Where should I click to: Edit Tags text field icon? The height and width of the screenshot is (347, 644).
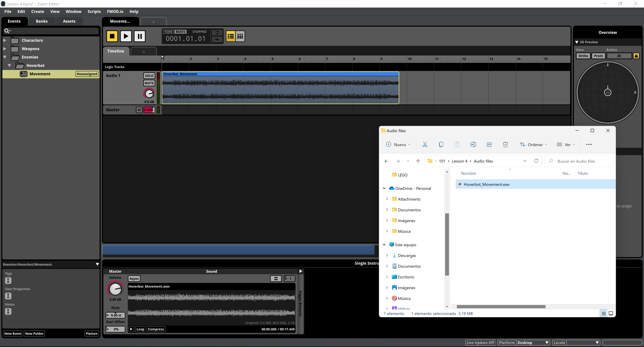coord(8,280)
